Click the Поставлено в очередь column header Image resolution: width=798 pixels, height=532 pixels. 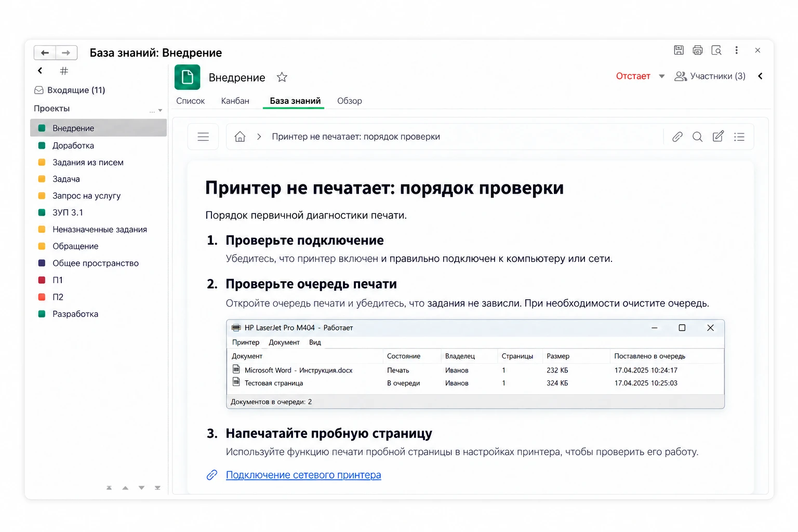click(649, 356)
